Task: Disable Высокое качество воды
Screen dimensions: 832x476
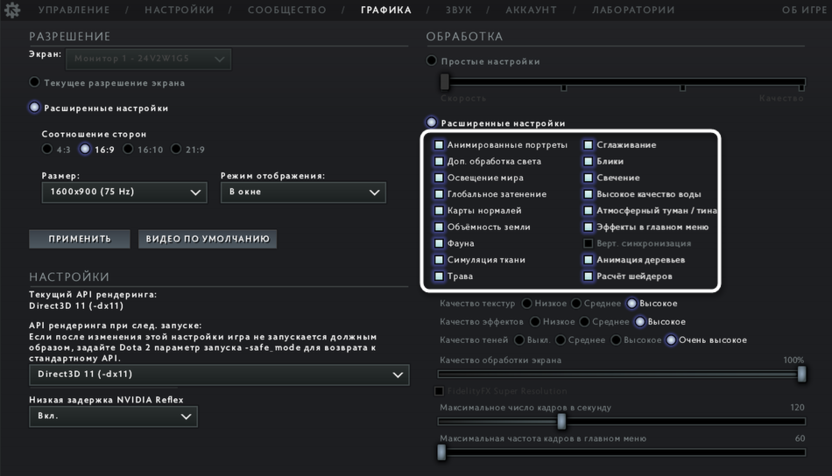Action: pyautogui.click(x=589, y=194)
